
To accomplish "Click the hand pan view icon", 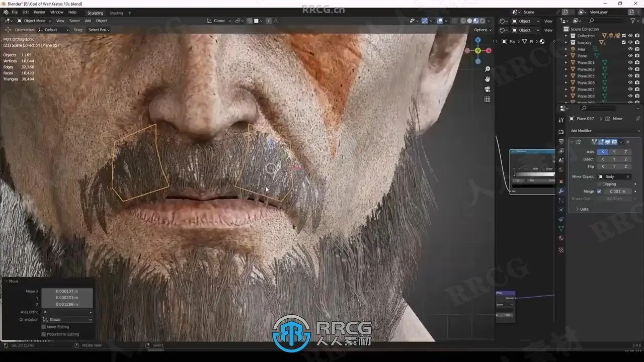I will (487, 79).
